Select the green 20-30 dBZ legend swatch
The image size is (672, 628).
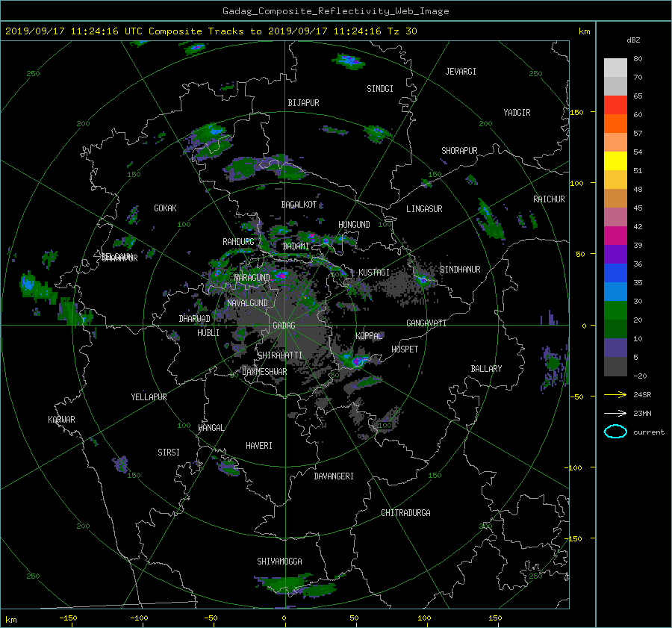coord(615,310)
